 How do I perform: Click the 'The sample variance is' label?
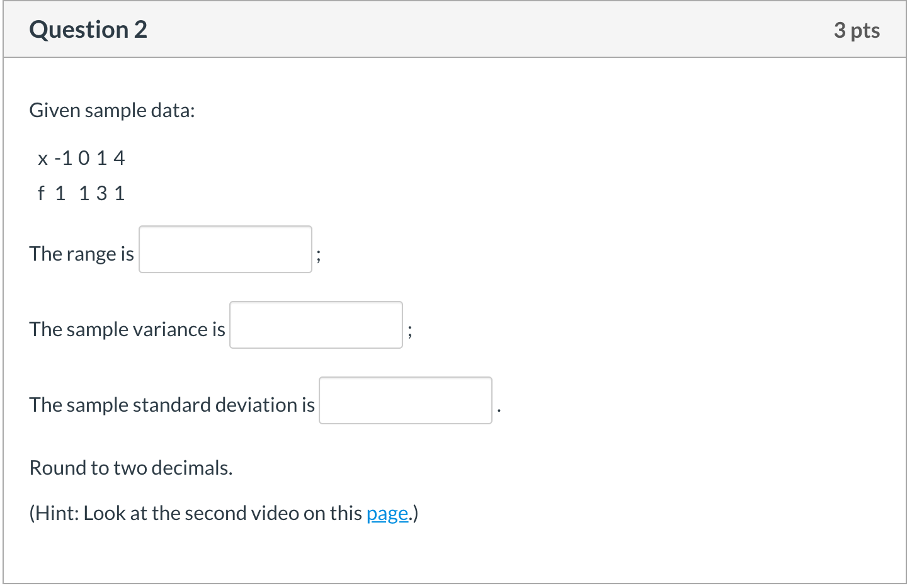click(x=127, y=329)
